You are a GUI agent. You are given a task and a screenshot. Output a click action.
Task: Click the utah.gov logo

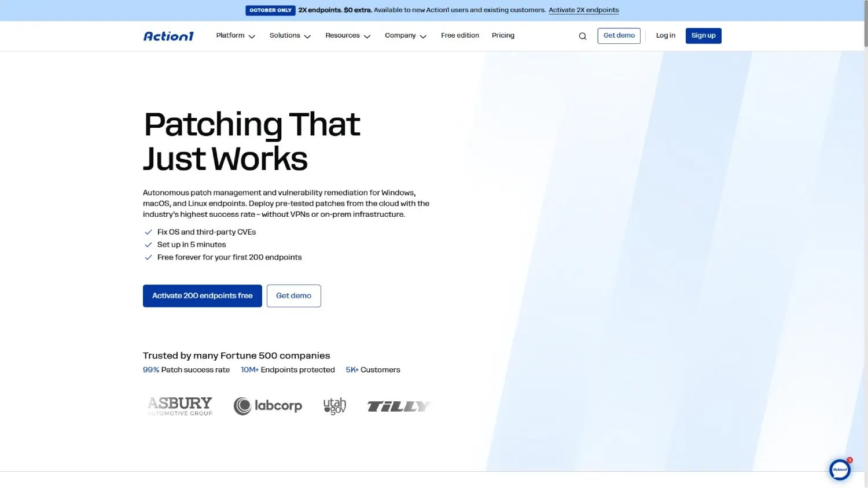point(334,406)
